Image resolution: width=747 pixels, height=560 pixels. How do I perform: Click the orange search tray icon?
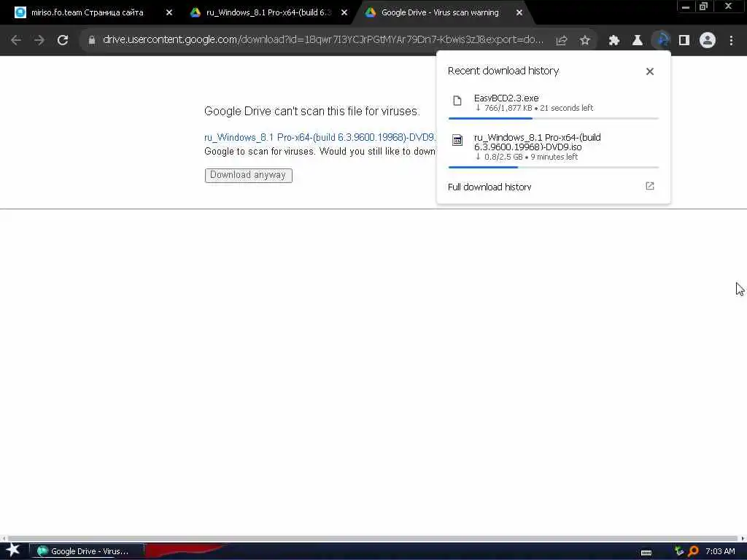[693, 551]
